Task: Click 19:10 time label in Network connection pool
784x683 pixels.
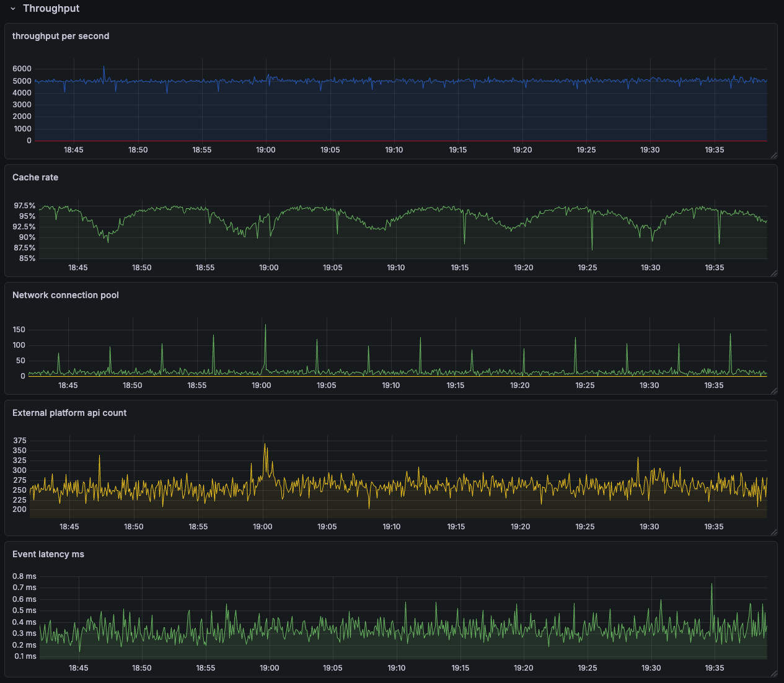Action: [391, 386]
